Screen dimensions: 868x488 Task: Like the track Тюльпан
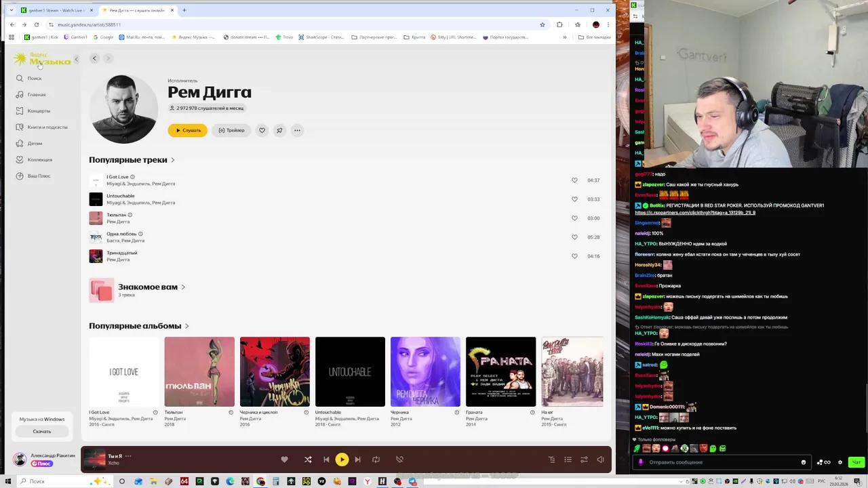pyautogui.click(x=574, y=218)
